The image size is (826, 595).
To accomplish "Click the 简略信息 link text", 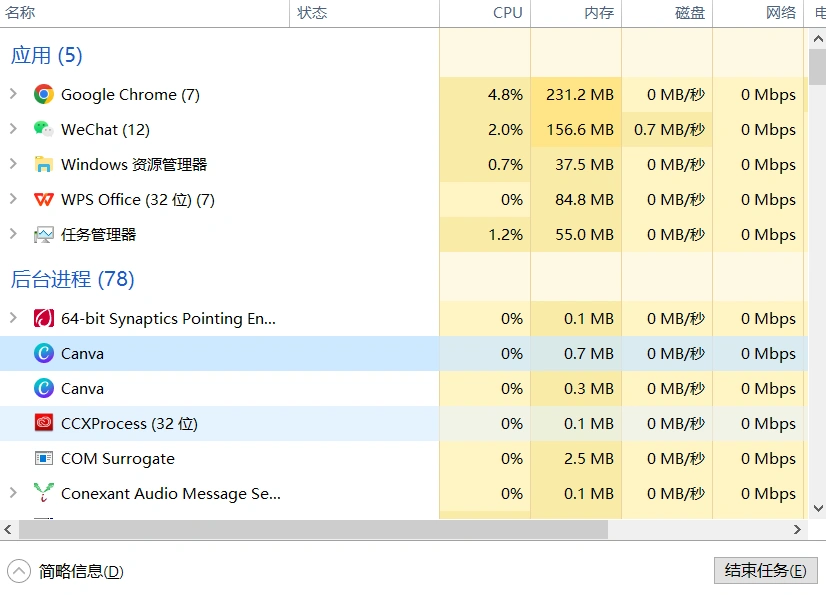I will (x=81, y=571).
